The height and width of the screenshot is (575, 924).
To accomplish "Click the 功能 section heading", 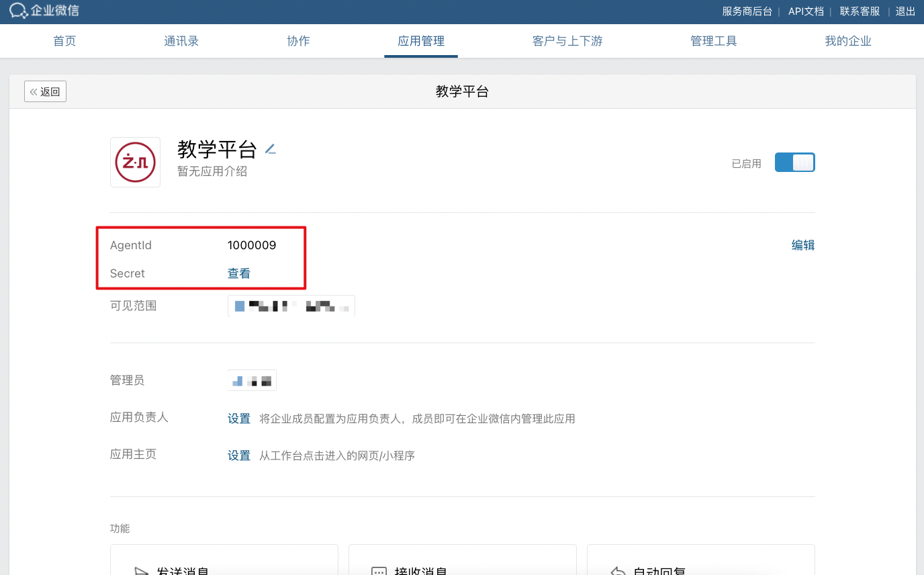I will point(120,529).
